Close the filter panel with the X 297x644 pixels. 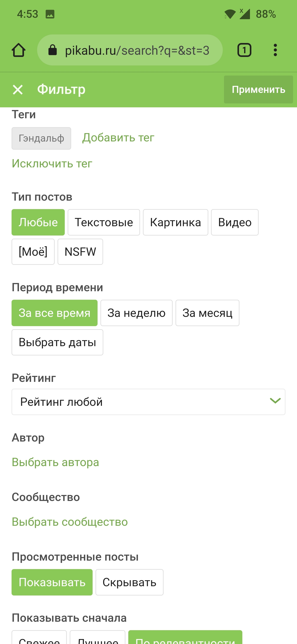coord(18,90)
